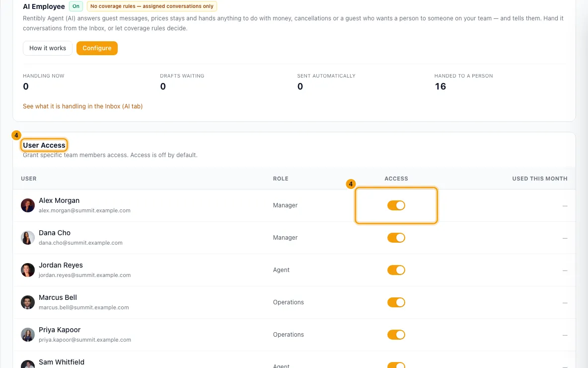The height and width of the screenshot is (368, 588).
Task: Select email alex.morgan@summit.example.com
Action: tap(84, 211)
